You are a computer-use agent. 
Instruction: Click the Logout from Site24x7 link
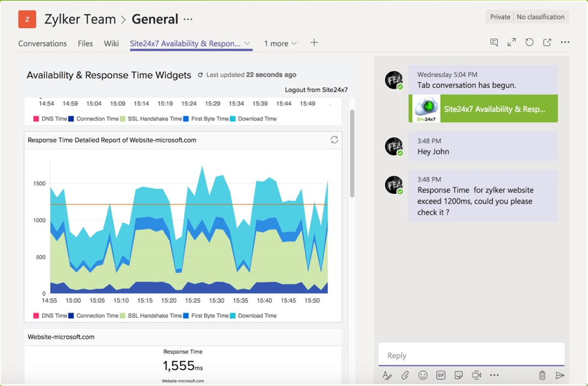[316, 90]
